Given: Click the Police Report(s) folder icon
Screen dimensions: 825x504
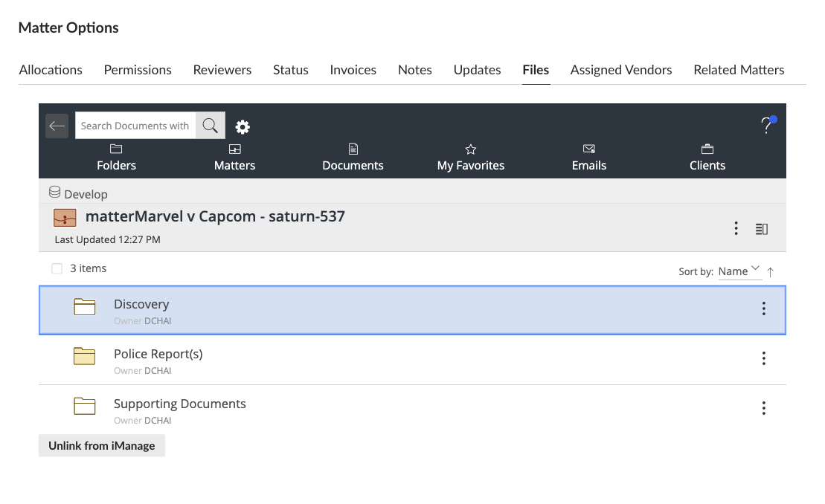Looking at the screenshot, I should (85, 356).
